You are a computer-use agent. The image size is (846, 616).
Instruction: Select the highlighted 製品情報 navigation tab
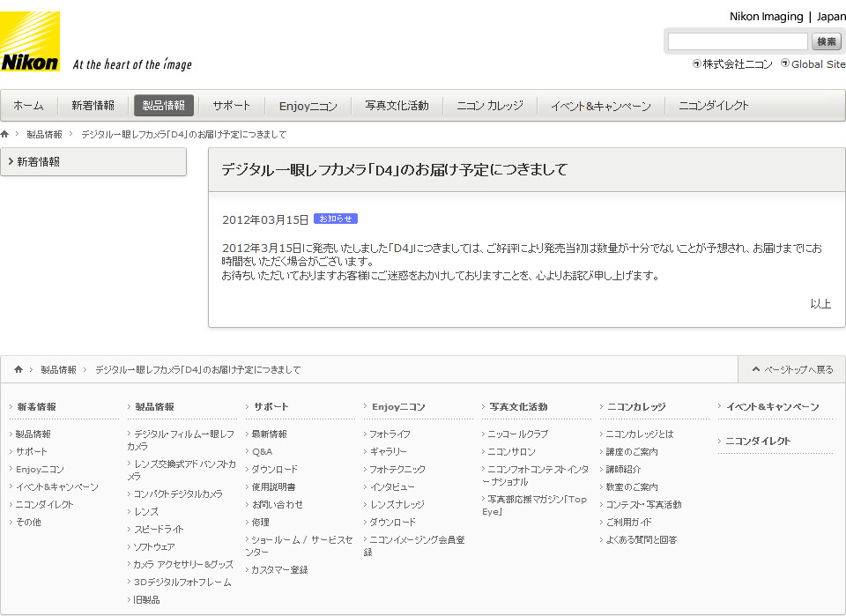click(164, 106)
